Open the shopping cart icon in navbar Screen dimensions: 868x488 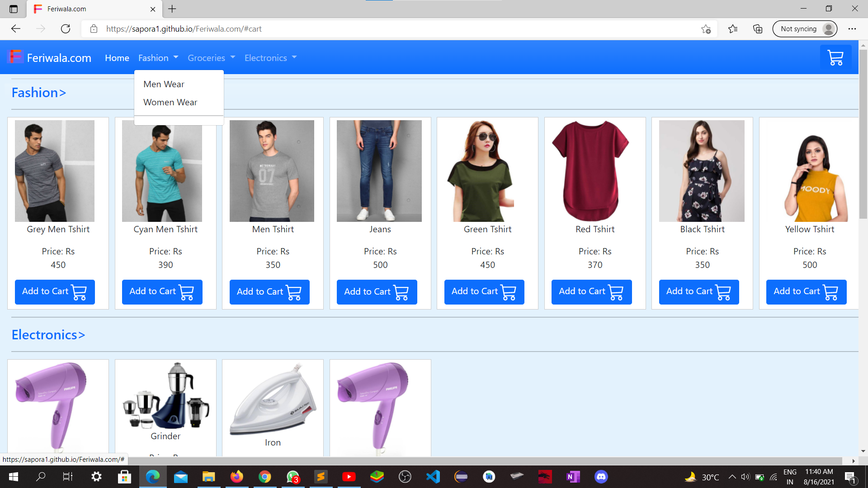pyautogui.click(x=835, y=58)
